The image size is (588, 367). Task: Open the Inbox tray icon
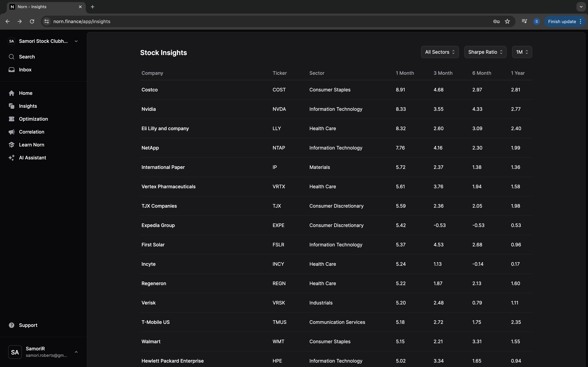[11, 70]
